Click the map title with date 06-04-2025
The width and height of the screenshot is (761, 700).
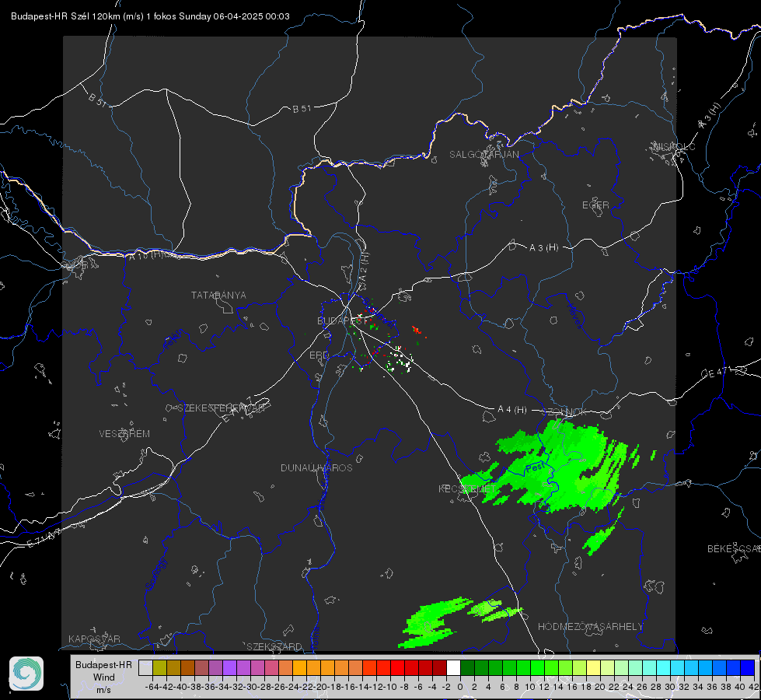coord(151,16)
